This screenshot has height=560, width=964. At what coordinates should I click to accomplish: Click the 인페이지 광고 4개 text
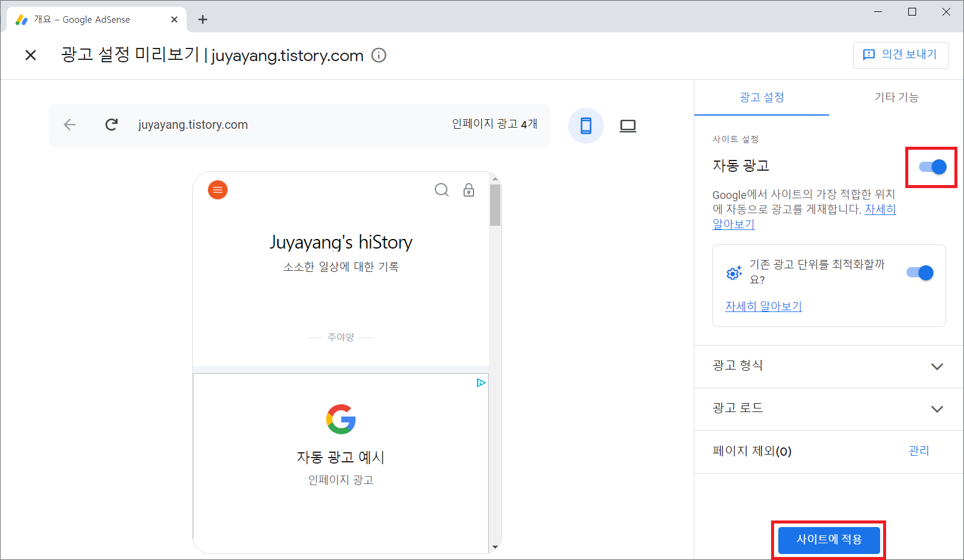(x=494, y=124)
